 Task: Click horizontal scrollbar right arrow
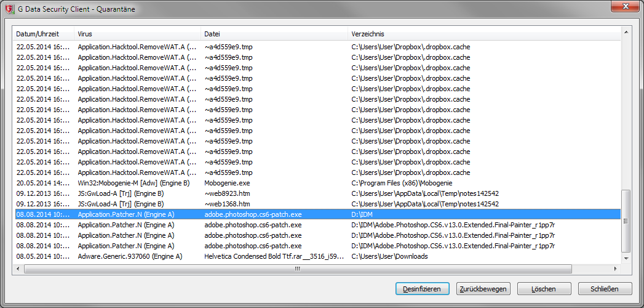pyautogui.click(x=616, y=269)
